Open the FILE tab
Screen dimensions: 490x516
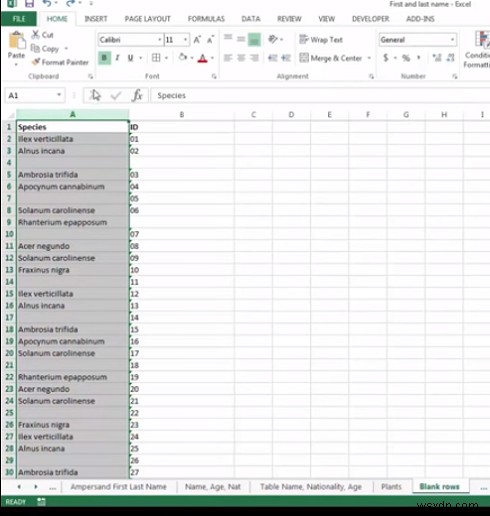coord(19,19)
